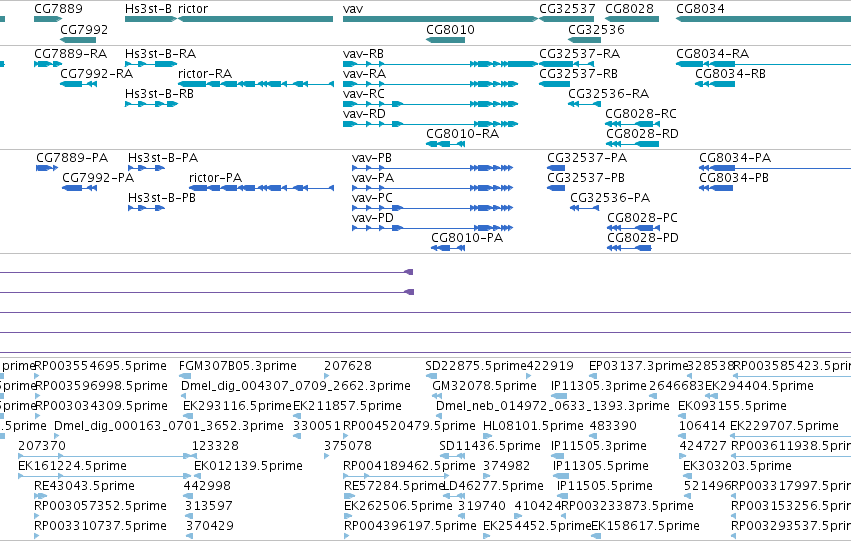The image size is (851, 541).
Task: Click the CG7889 gene label
Action: click(x=58, y=9)
